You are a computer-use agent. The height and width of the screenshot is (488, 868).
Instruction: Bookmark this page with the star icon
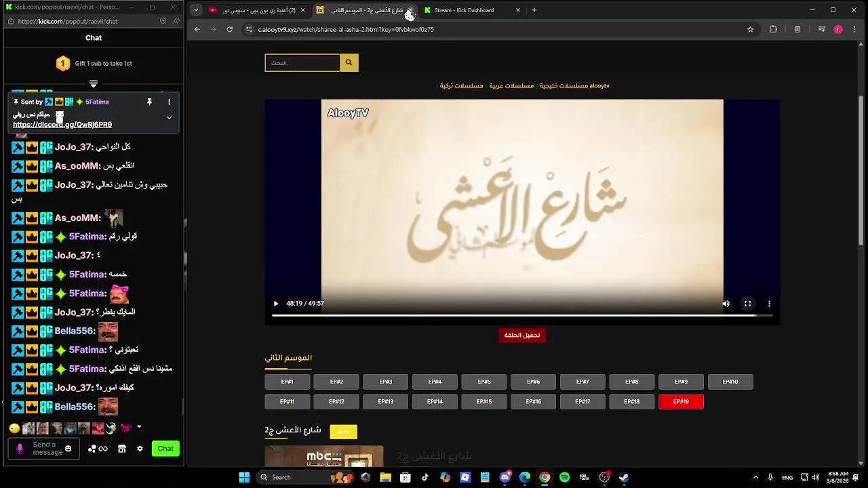(x=750, y=29)
